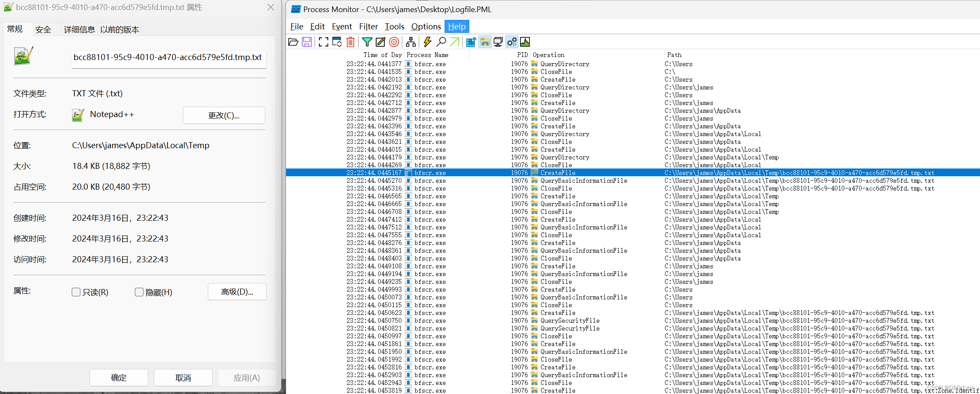Click the 更改(C)... button
980x394 pixels.
pos(224,115)
